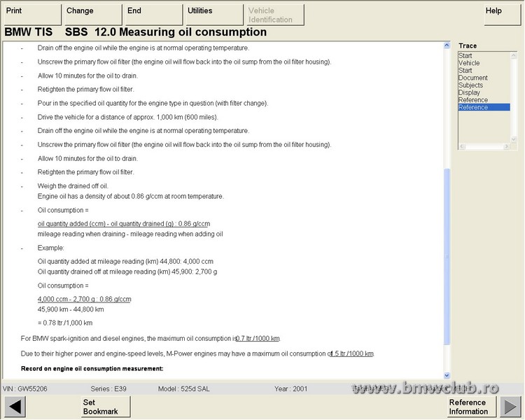The image size is (525, 420).
Task: Follow the 0.7 ltr./1000 km link
Action: coord(258,339)
